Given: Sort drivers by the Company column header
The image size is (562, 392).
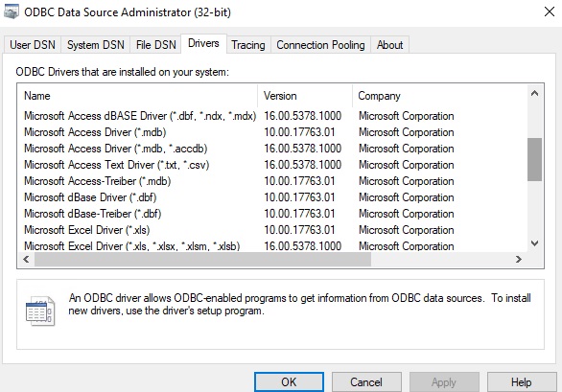Looking at the screenshot, I should point(440,96).
